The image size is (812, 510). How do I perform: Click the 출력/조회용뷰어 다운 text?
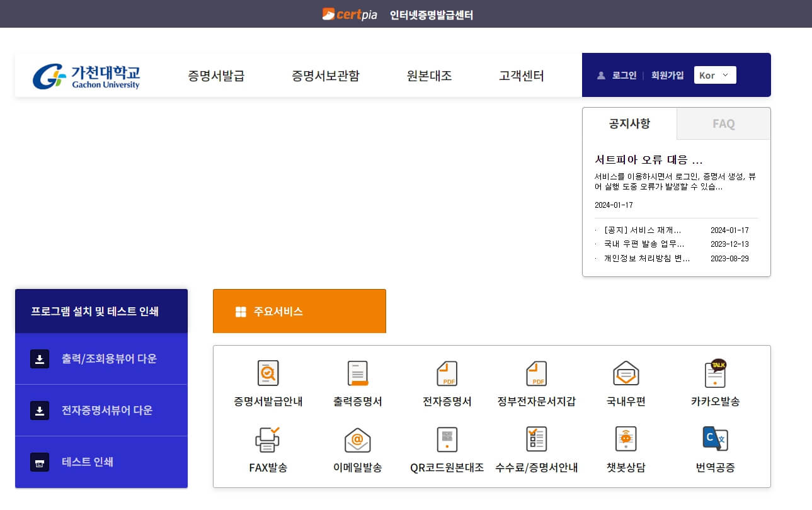109,359
